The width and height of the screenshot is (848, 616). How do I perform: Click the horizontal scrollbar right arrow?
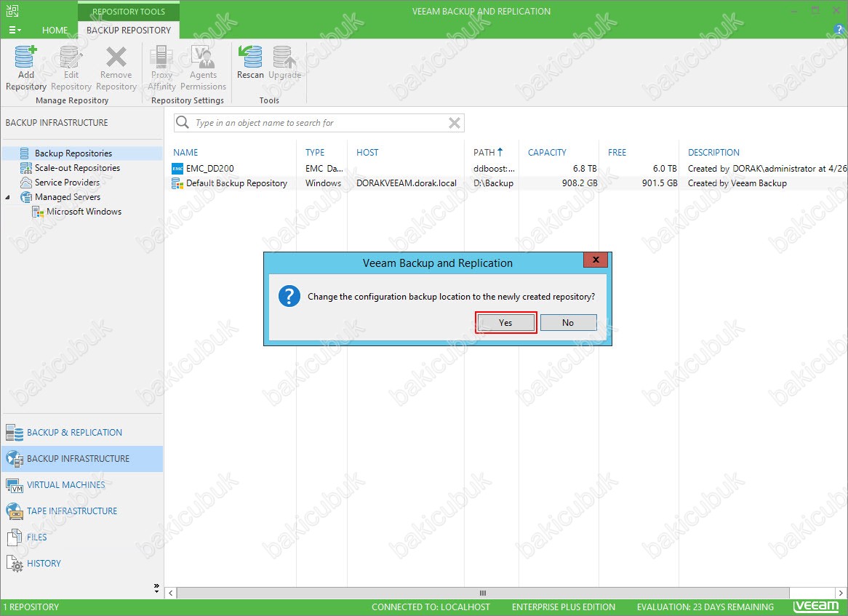(x=841, y=593)
